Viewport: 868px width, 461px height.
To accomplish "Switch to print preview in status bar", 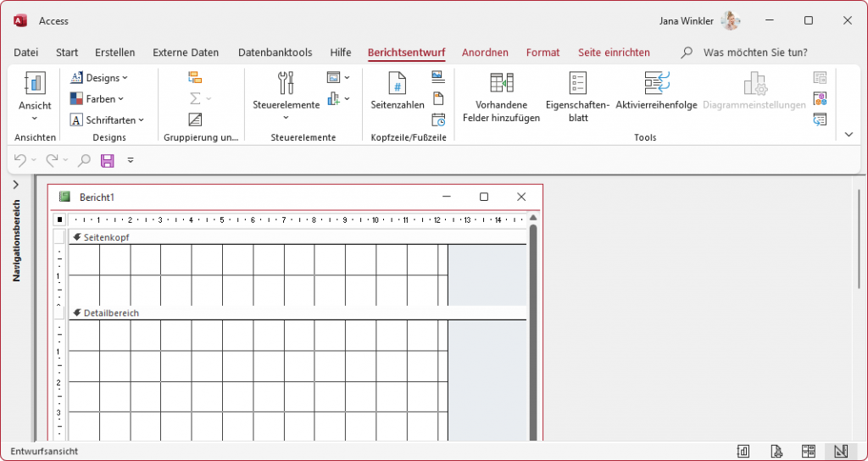I will 776,451.
